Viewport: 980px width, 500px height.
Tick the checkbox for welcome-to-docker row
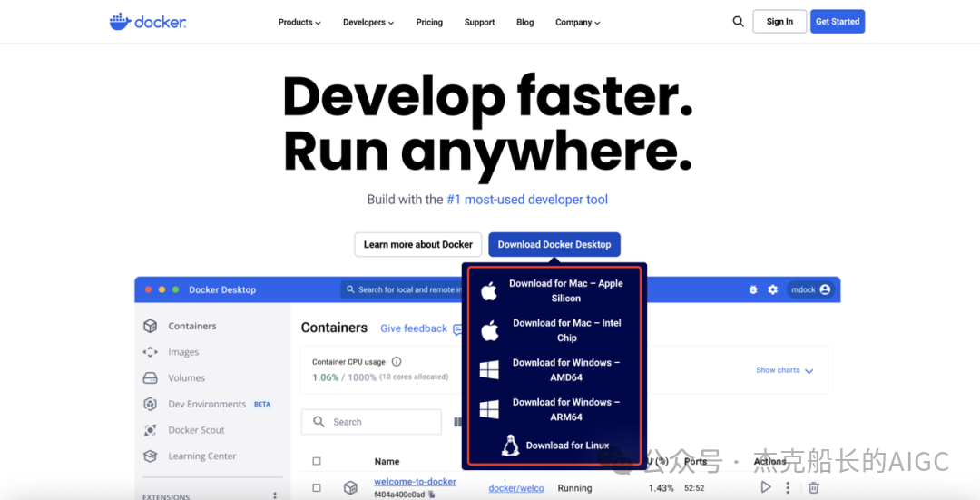[317, 487]
